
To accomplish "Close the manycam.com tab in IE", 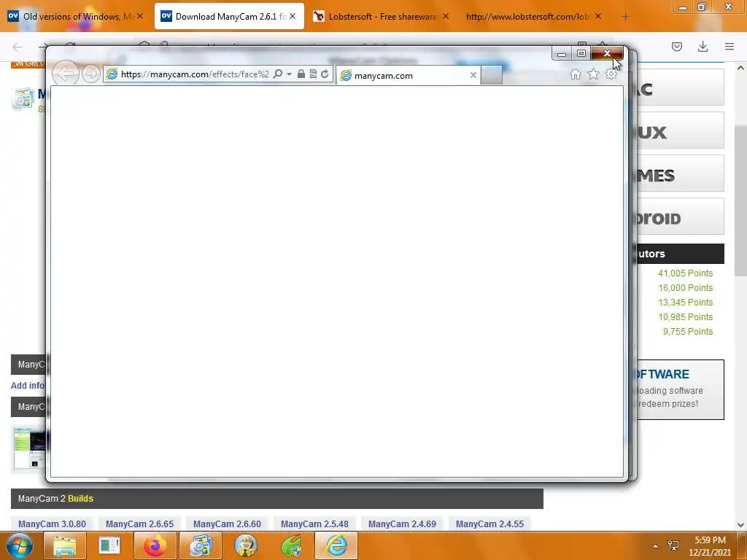I will tap(473, 75).
